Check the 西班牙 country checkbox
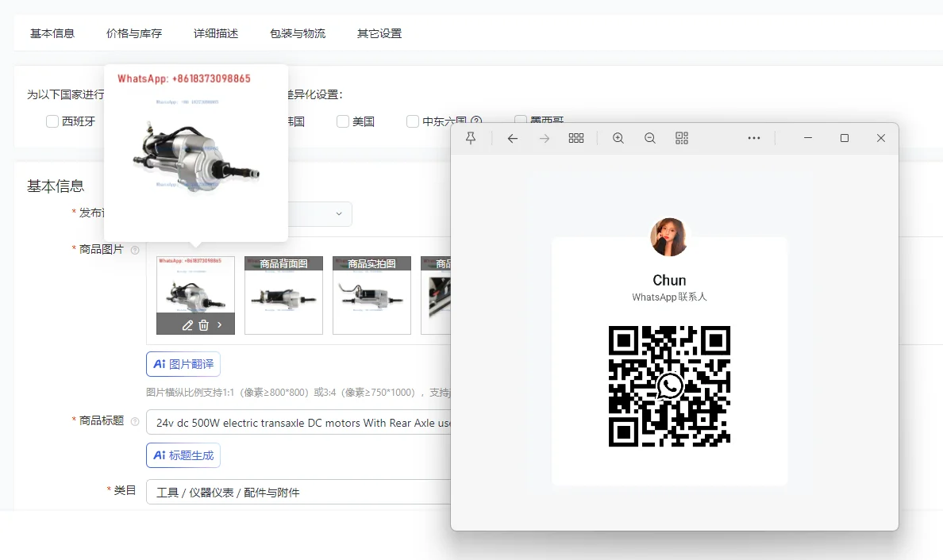Viewport: 943px width, 560px height. [52, 121]
